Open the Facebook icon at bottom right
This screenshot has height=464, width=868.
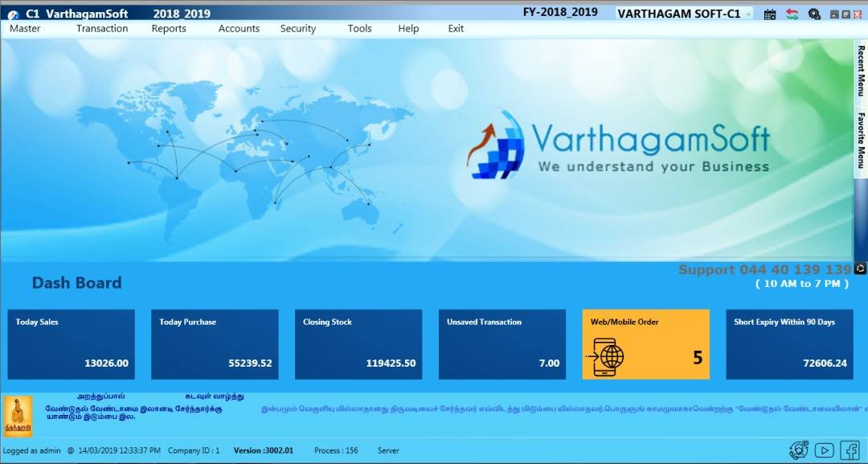click(x=850, y=450)
